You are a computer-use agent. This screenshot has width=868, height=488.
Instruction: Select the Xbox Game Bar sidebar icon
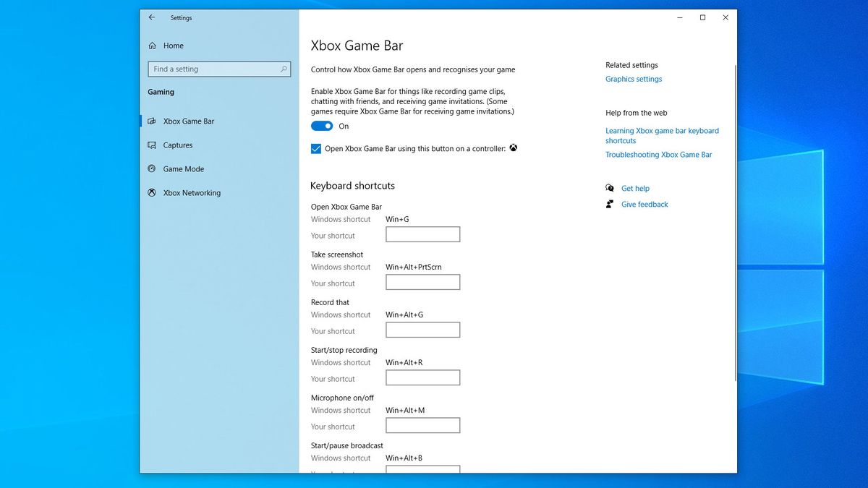tap(151, 121)
